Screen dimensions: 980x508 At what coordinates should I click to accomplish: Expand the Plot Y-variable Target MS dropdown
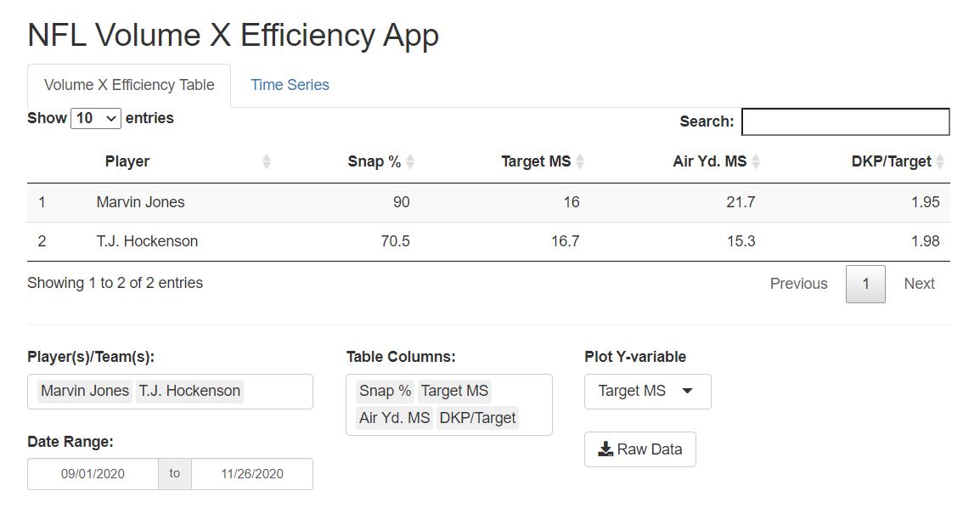(x=647, y=391)
